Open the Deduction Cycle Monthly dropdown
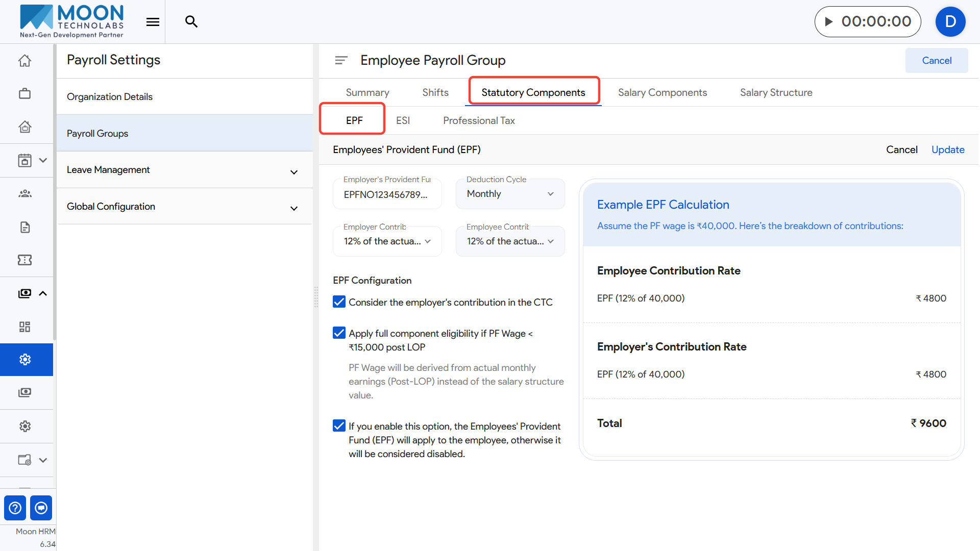The height and width of the screenshot is (551, 980). coord(510,194)
